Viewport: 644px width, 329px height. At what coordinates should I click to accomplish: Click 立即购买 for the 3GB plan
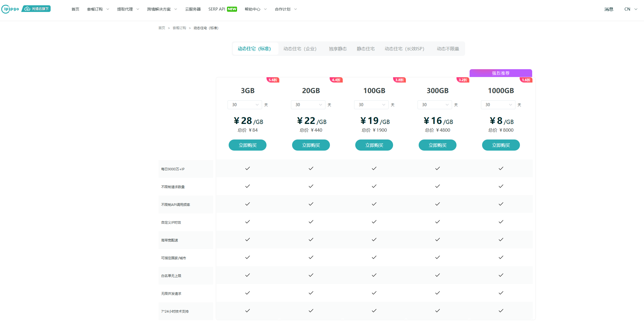pyautogui.click(x=247, y=145)
